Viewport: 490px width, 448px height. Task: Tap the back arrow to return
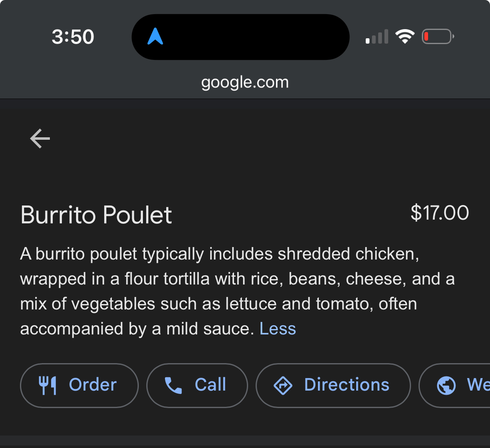(39, 139)
